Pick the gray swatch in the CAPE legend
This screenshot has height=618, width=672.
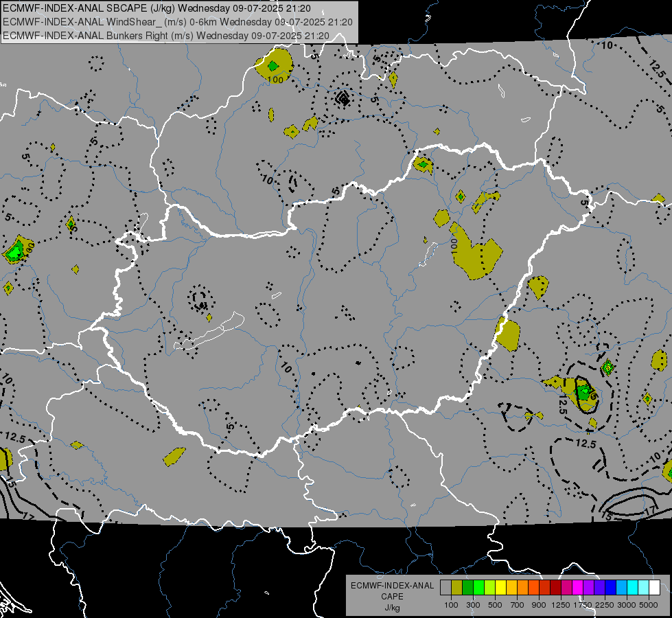445,587
